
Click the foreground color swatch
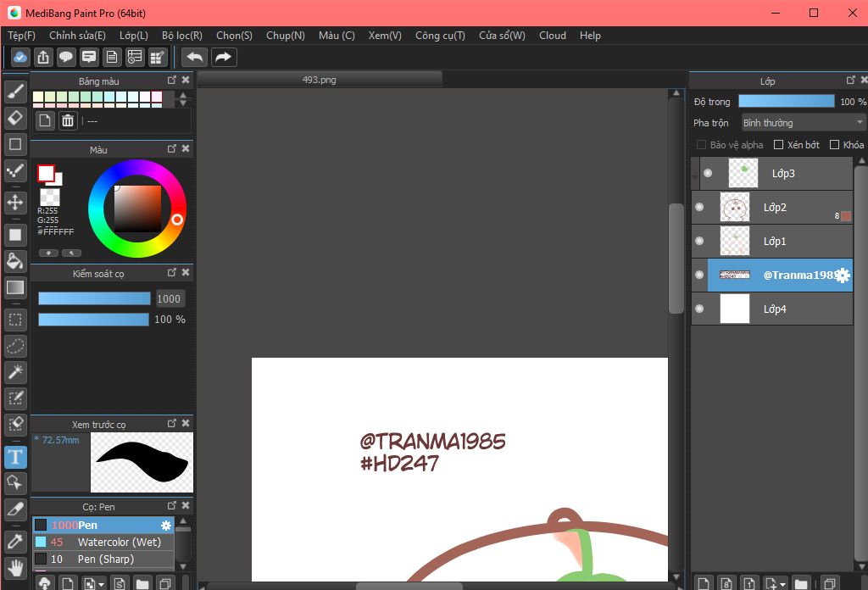46,173
